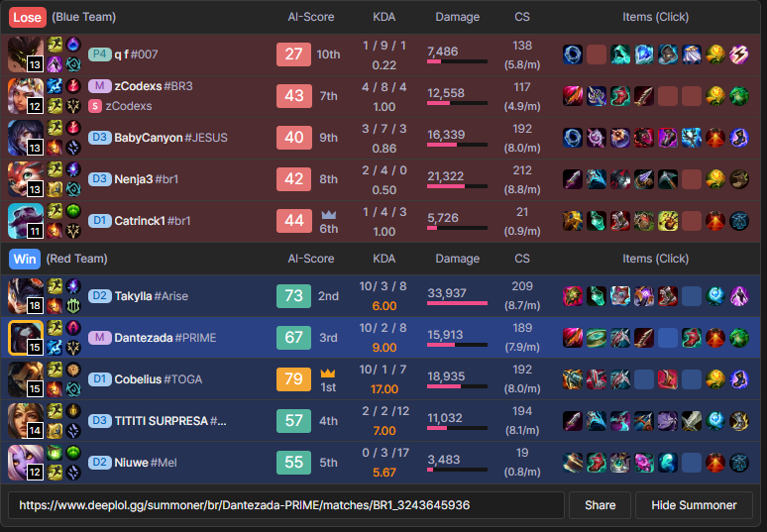Click keystone rune icon of Catrinck1
This screenshot has height=532, width=767.
coord(73,211)
